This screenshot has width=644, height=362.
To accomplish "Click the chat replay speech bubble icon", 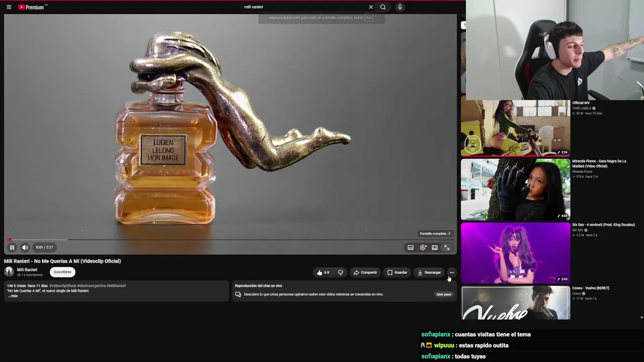I will pyautogui.click(x=238, y=294).
